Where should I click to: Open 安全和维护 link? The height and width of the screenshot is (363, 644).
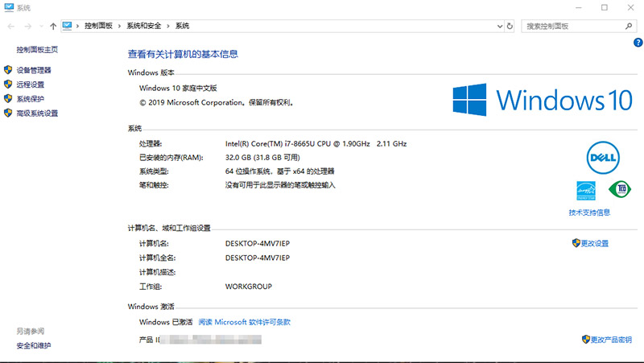click(34, 345)
